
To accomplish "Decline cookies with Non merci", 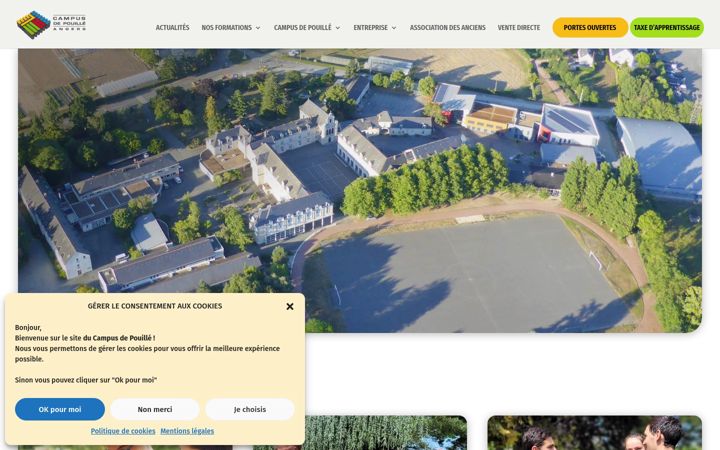I will point(155,409).
